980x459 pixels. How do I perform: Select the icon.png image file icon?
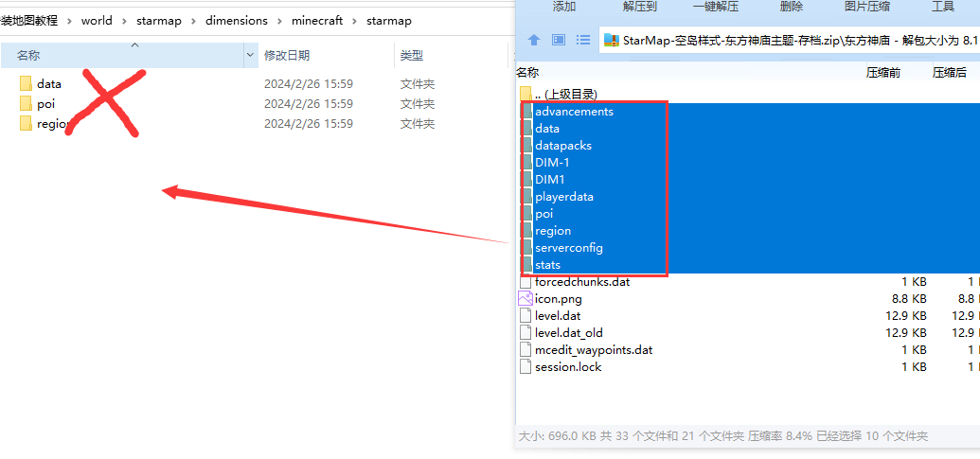tap(526, 299)
